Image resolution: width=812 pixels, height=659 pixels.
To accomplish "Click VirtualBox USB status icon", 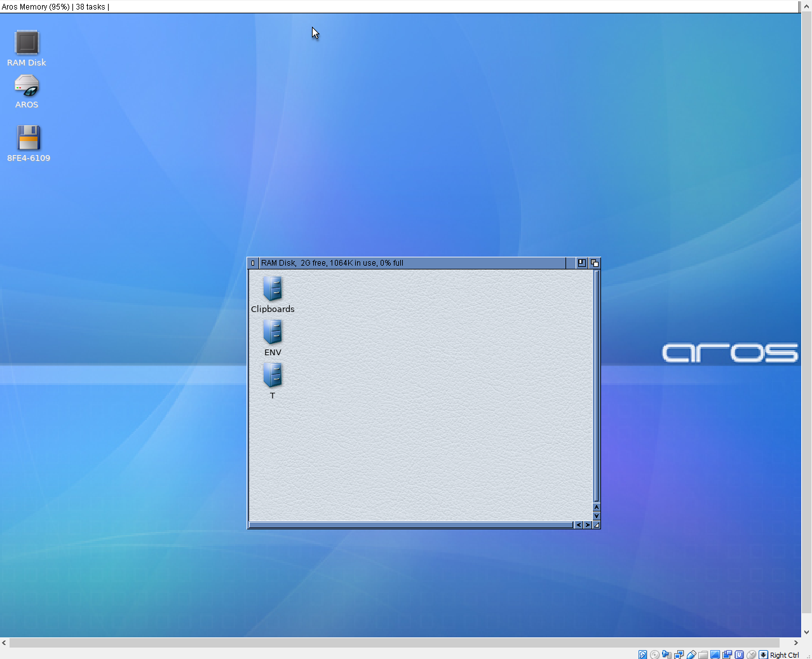I will point(691,655).
